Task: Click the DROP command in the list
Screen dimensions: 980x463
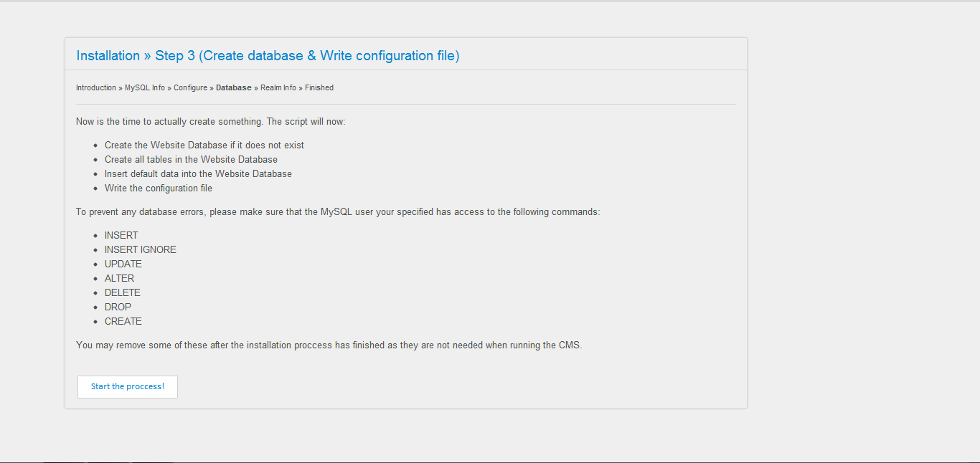Action: [118, 307]
